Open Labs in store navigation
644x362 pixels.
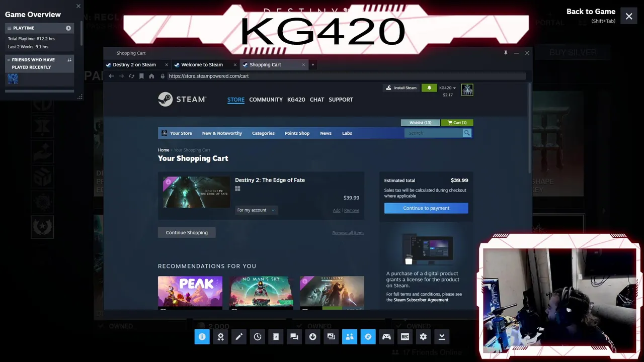click(x=347, y=133)
